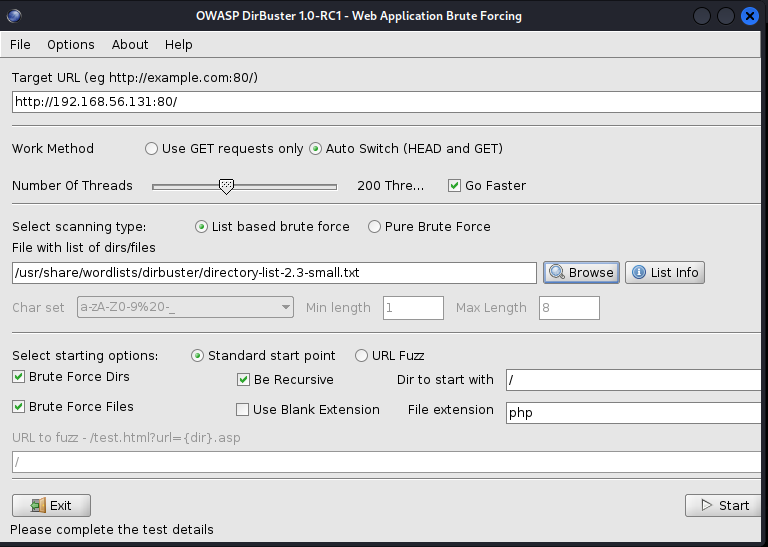Open the Options menu

point(71,45)
